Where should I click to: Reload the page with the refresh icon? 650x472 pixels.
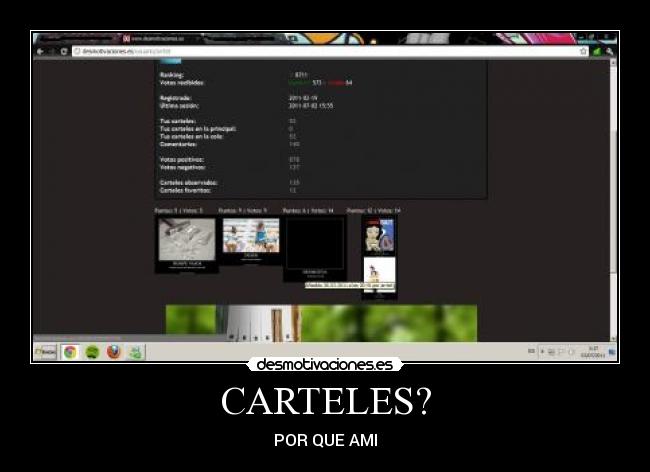(x=64, y=51)
